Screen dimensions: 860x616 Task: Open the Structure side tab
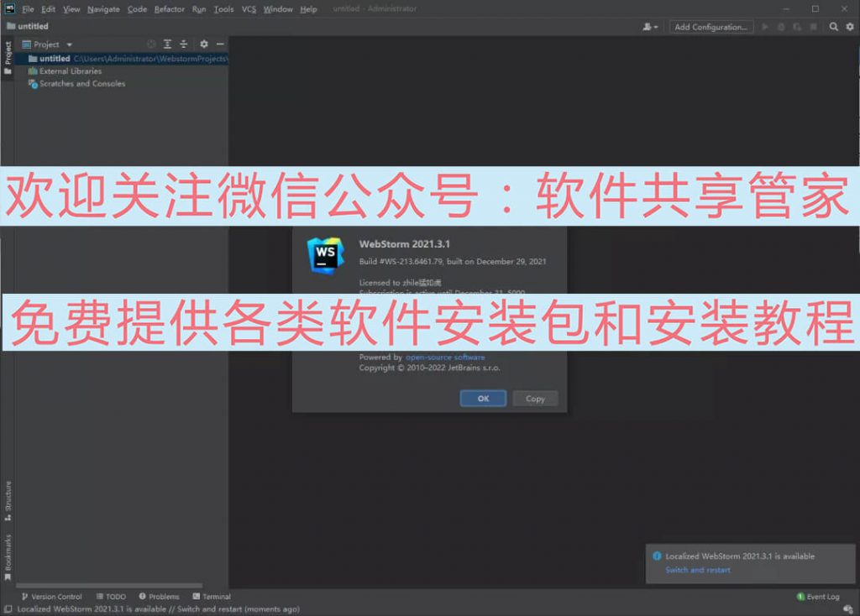coord(8,501)
